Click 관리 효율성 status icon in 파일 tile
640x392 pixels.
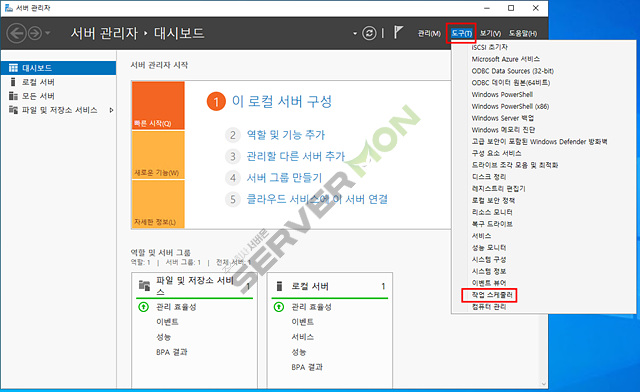click(x=143, y=307)
